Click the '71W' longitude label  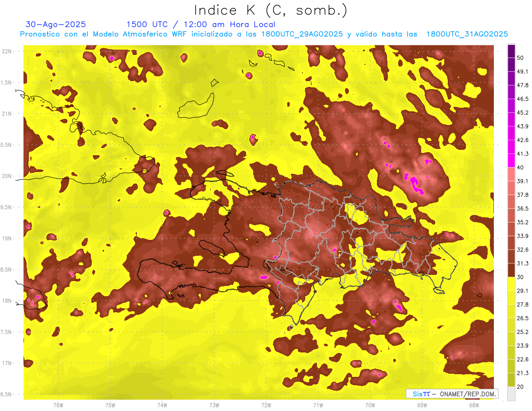point(318,406)
